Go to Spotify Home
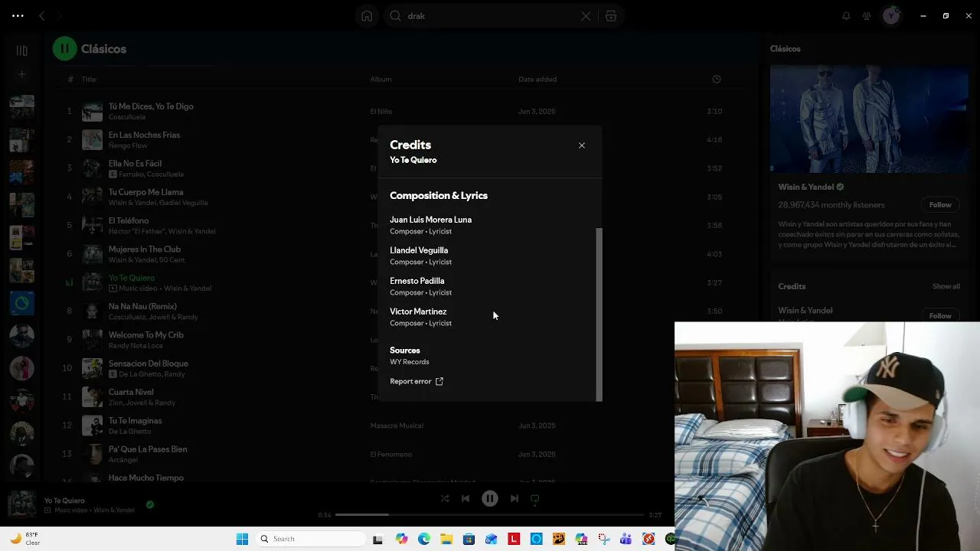This screenshot has width=980, height=551. point(367,16)
